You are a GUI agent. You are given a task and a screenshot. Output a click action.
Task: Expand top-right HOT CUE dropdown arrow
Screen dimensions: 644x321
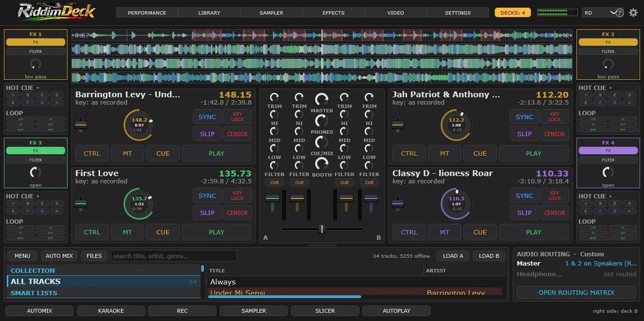click(610, 89)
